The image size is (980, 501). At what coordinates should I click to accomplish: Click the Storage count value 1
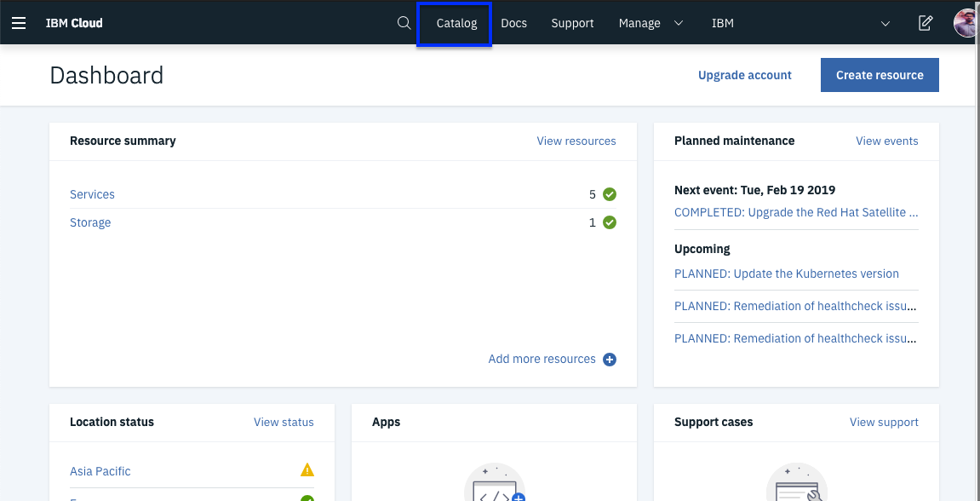(x=593, y=222)
